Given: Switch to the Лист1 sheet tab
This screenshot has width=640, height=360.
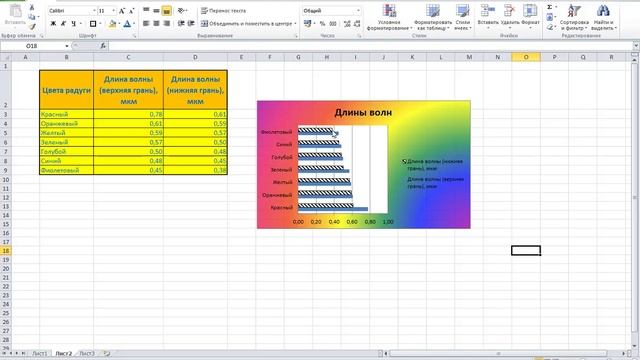Looking at the screenshot, I should click(40, 353).
